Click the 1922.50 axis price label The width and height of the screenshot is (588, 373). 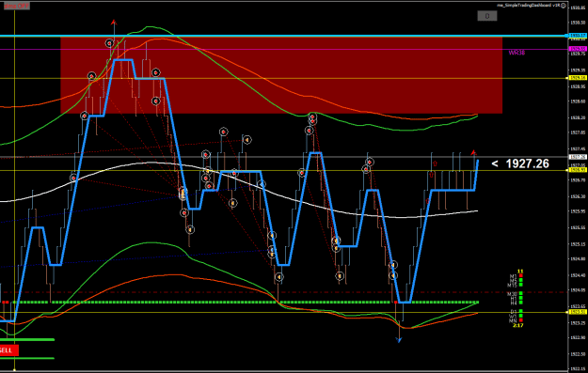[578, 354]
